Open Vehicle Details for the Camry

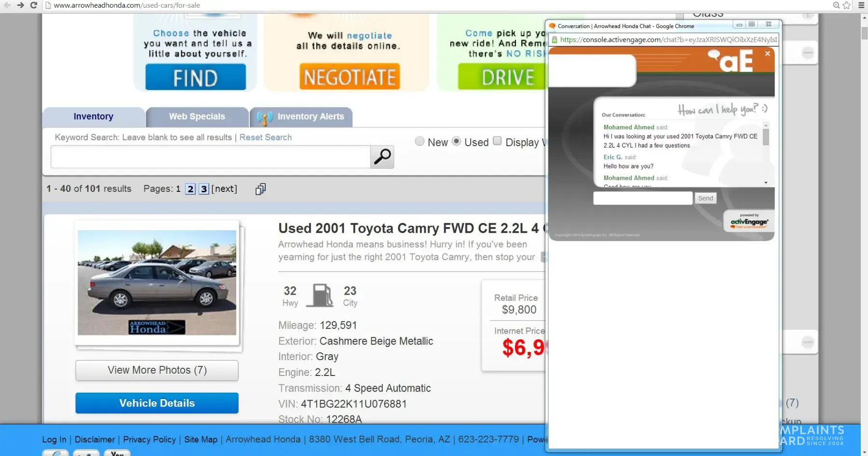[x=157, y=403]
